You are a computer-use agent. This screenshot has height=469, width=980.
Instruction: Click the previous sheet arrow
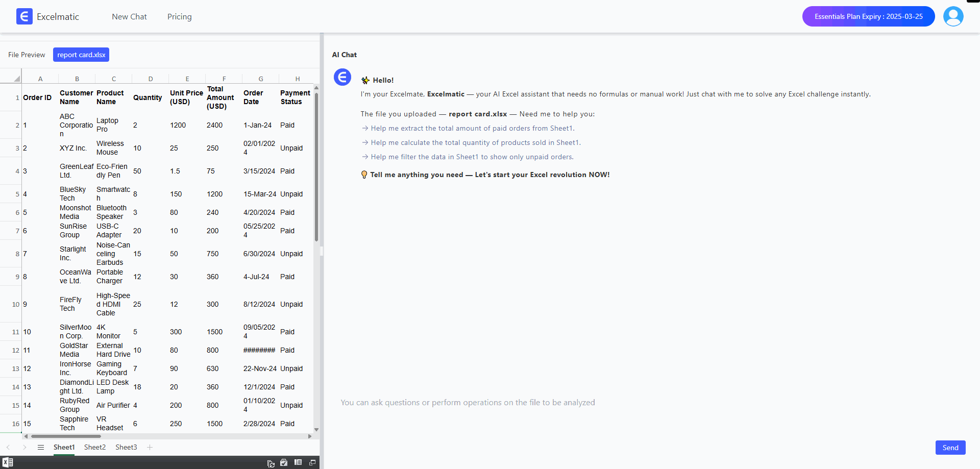8,447
